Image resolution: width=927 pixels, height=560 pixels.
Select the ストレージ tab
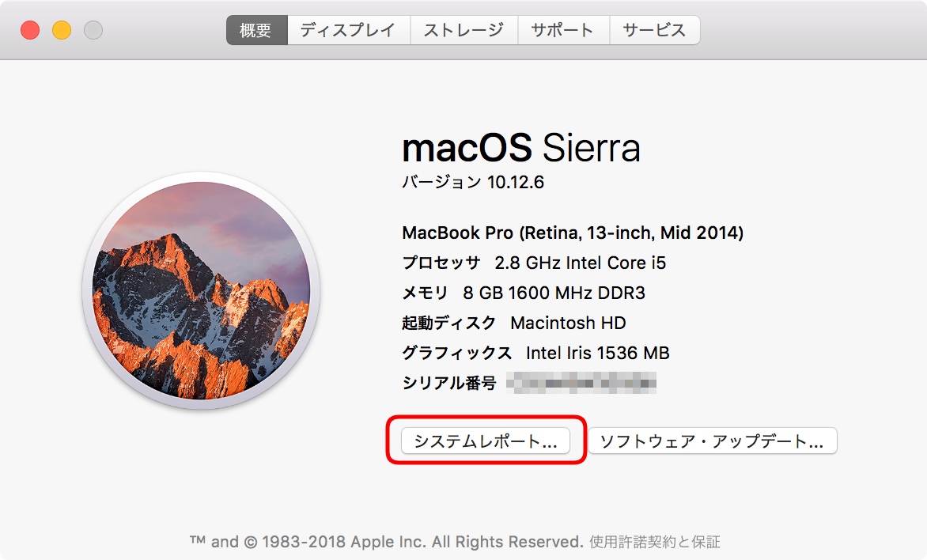[x=464, y=31]
